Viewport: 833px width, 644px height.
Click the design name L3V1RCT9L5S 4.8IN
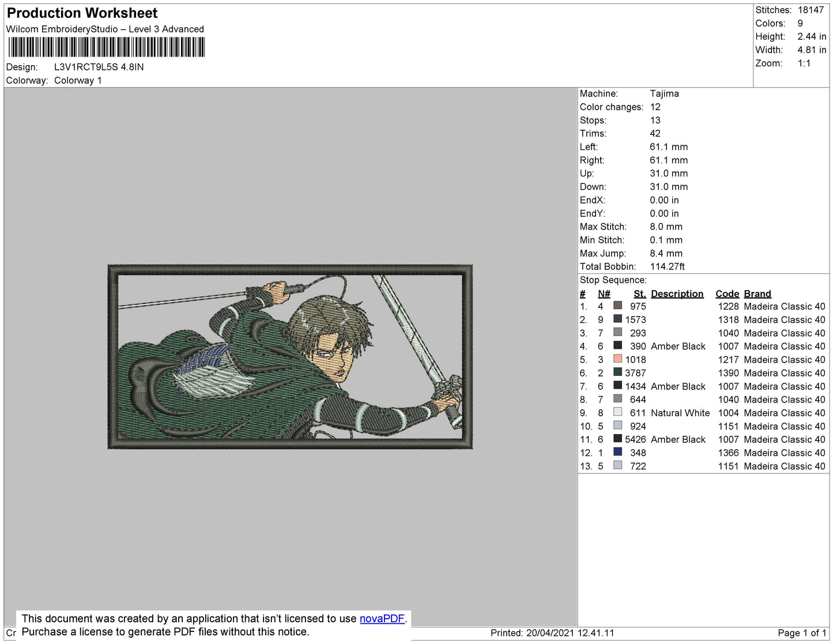99,67
